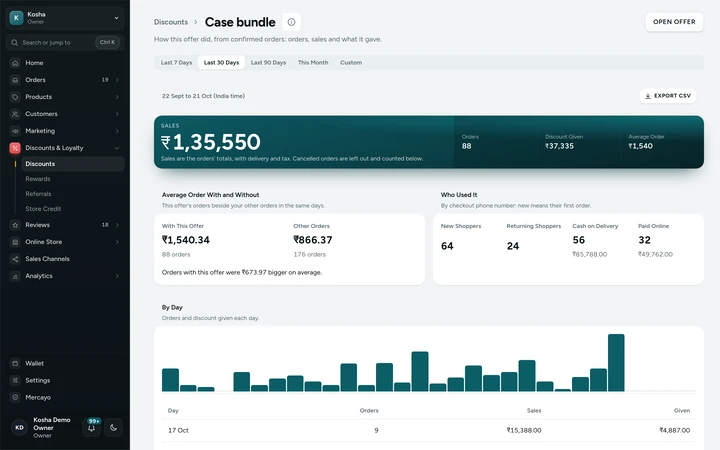Expand the Marketing menu chevron
Screen dimensions: 720x450
[117, 131]
